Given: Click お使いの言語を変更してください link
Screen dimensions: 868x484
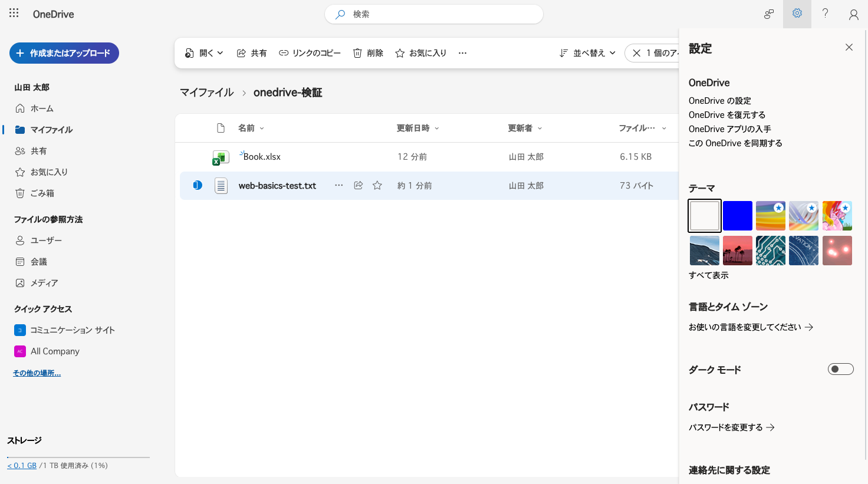Looking at the screenshot, I should pyautogui.click(x=751, y=327).
